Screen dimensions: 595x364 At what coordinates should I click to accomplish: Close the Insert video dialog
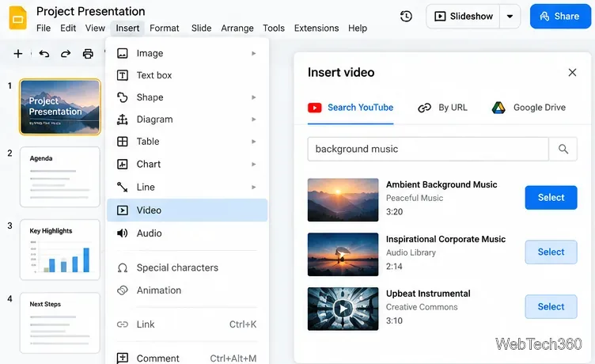tap(572, 73)
